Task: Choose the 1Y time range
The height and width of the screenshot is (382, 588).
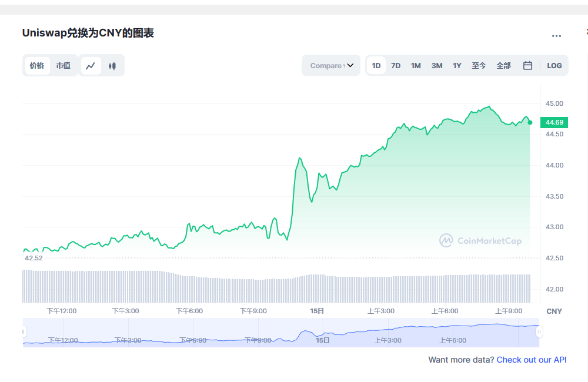Action: (457, 66)
